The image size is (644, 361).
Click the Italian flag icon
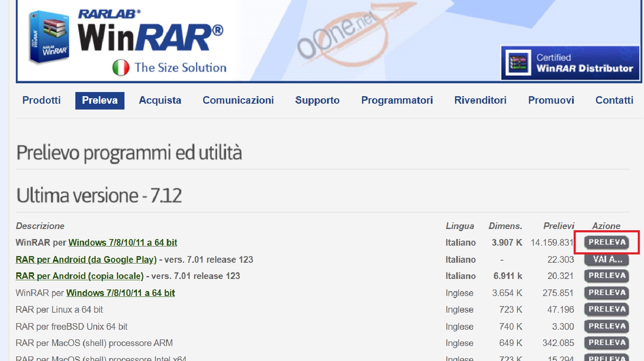tap(121, 68)
